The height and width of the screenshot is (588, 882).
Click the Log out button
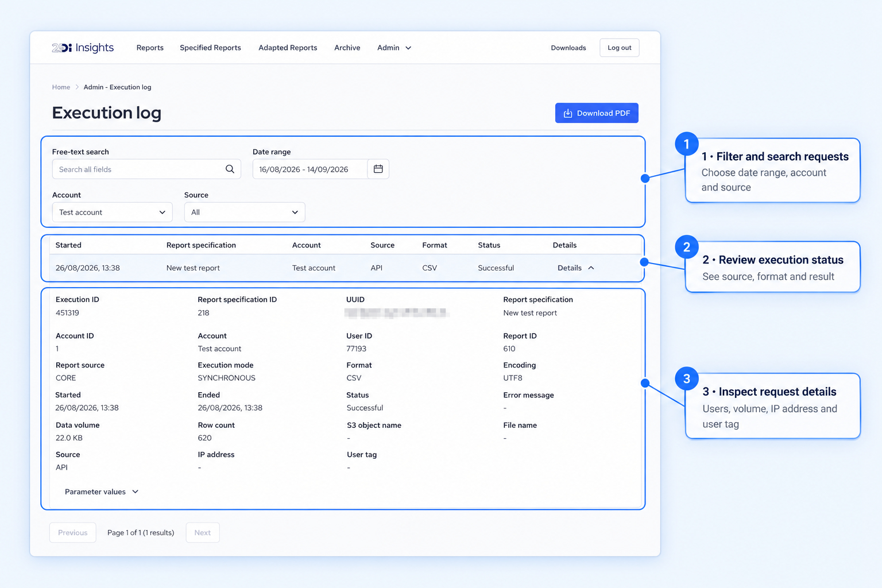pyautogui.click(x=619, y=48)
